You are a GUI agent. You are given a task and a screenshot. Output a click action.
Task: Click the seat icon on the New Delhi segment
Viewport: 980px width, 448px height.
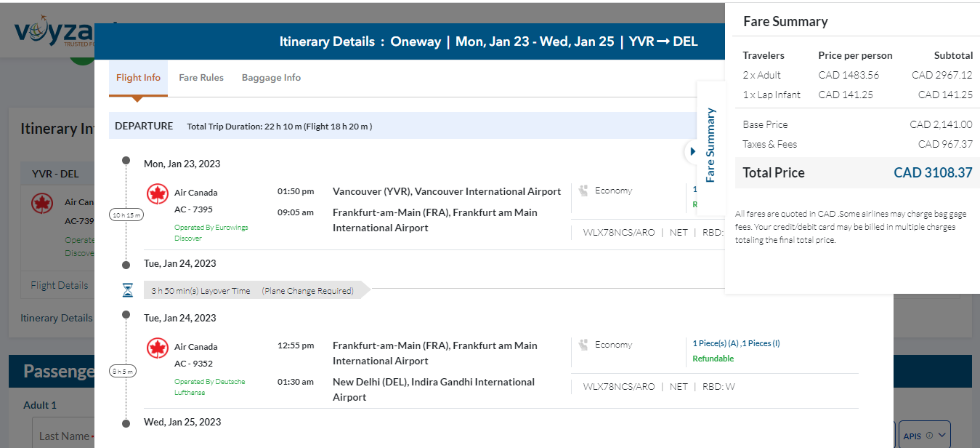(x=583, y=345)
